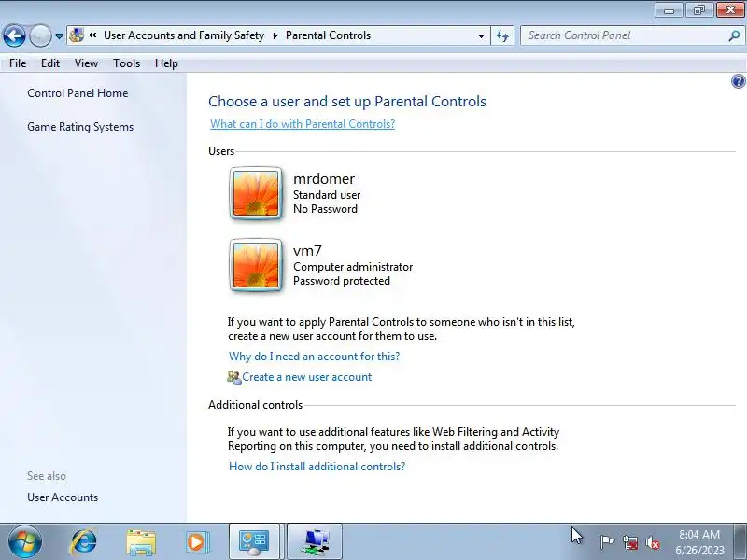The height and width of the screenshot is (560, 747).
Task: Open the Help menu
Action: coord(166,63)
